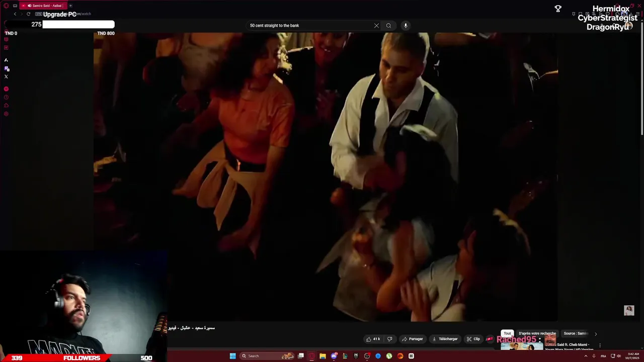Open extensions cube icon in sidebar
Screen dimensions: 644x362
[6, 106]
